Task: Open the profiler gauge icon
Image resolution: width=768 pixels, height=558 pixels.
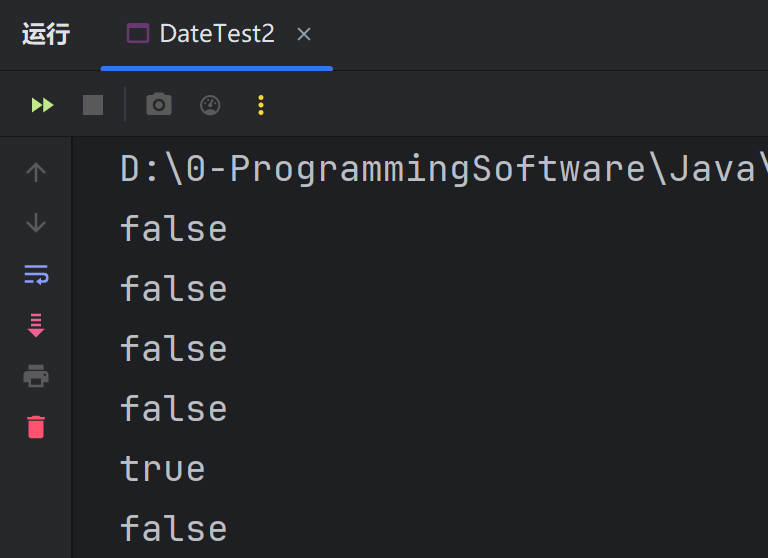Action: 210,105
